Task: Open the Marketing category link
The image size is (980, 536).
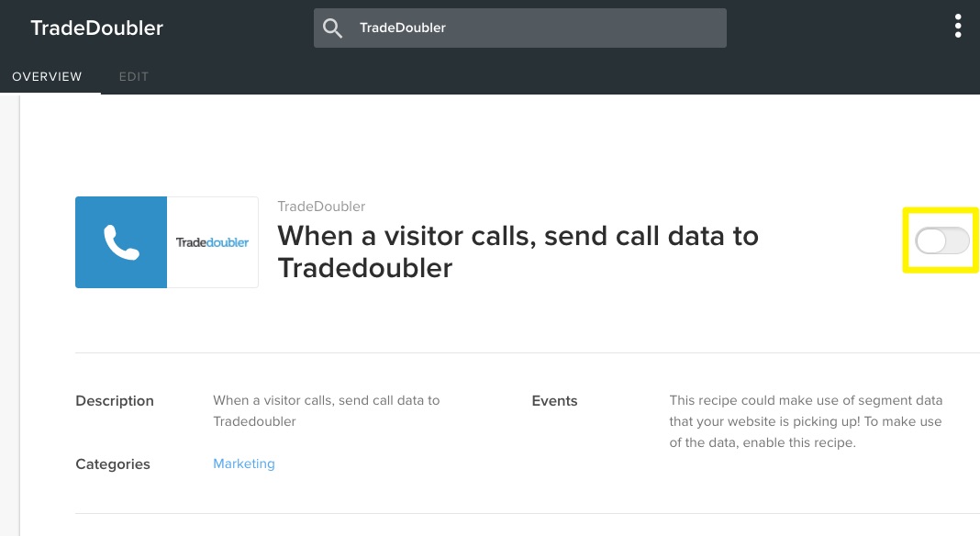Action: [244, 463]
